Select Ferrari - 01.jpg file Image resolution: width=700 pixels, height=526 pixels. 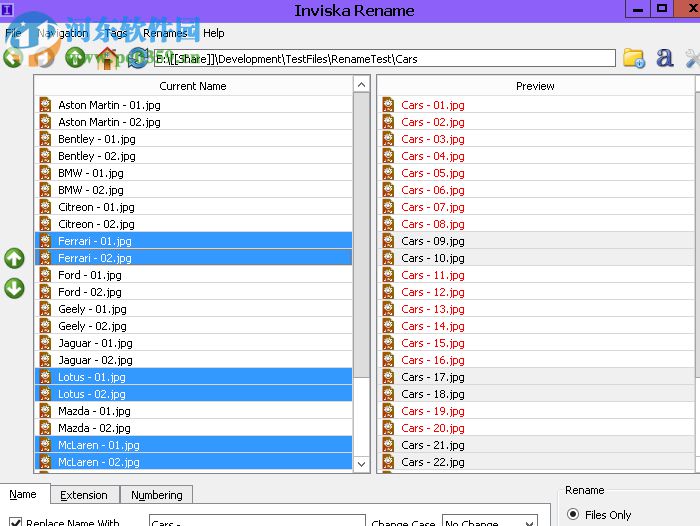193,241
